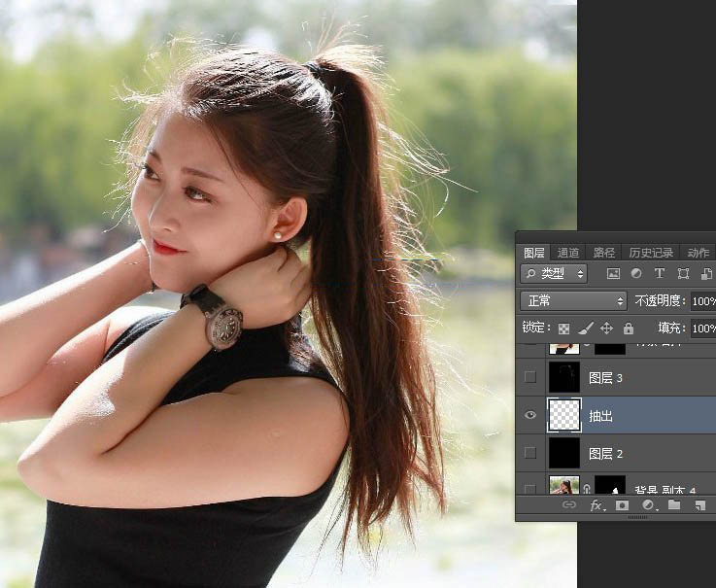Click the 填充 label
716x588 pixels.
point(671,329)
